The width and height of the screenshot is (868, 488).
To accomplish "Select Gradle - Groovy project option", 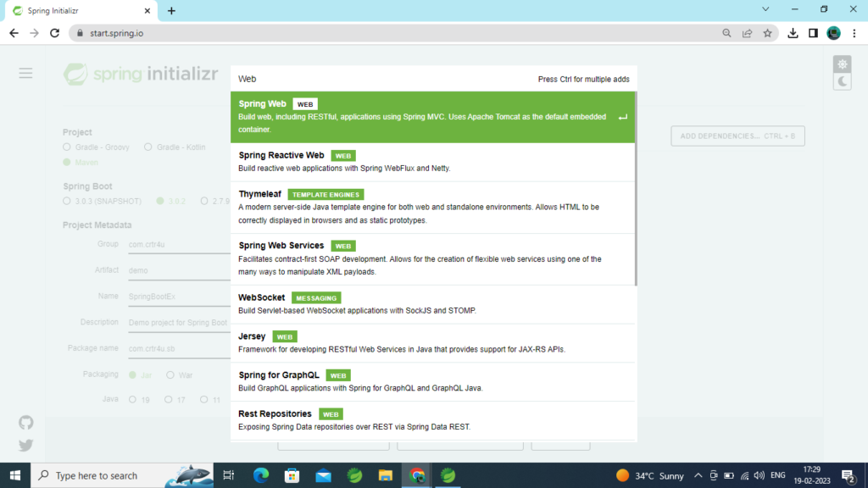I will (x=97, y=147).
